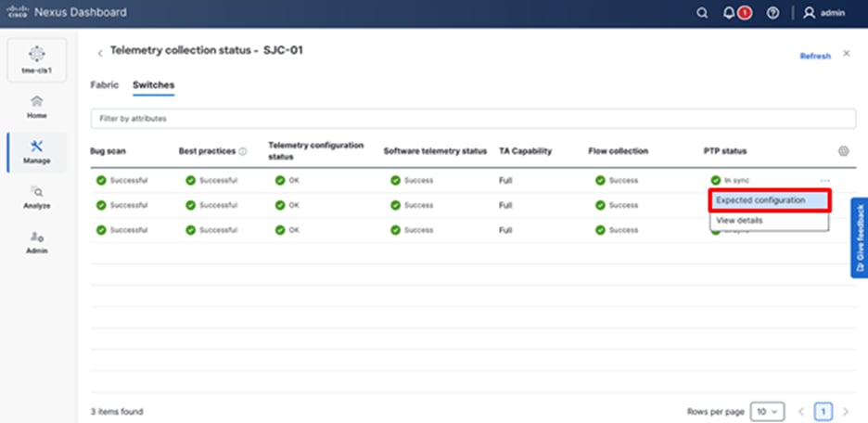Switch to the Fabric tab
This screenshot has width=868, height=423.
click(x=105, y=84)
